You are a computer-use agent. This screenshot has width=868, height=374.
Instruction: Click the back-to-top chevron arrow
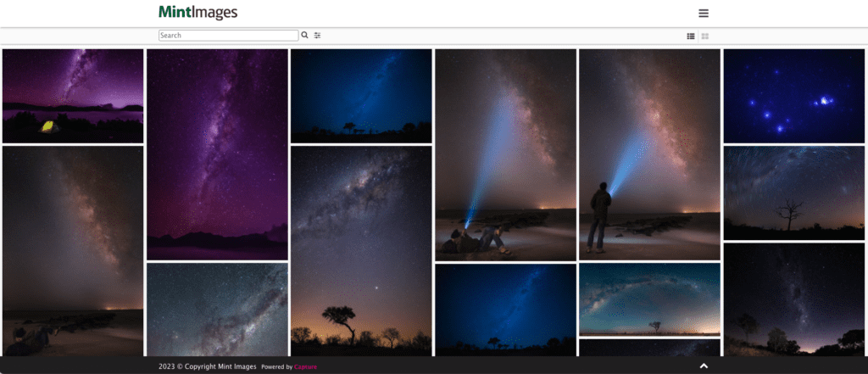[704, 366]
